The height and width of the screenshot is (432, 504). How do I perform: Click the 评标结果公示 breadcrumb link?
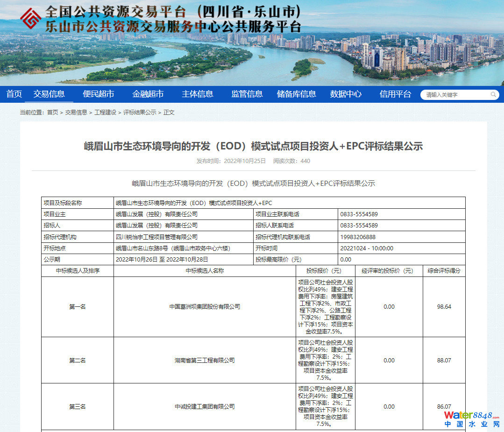140,112
